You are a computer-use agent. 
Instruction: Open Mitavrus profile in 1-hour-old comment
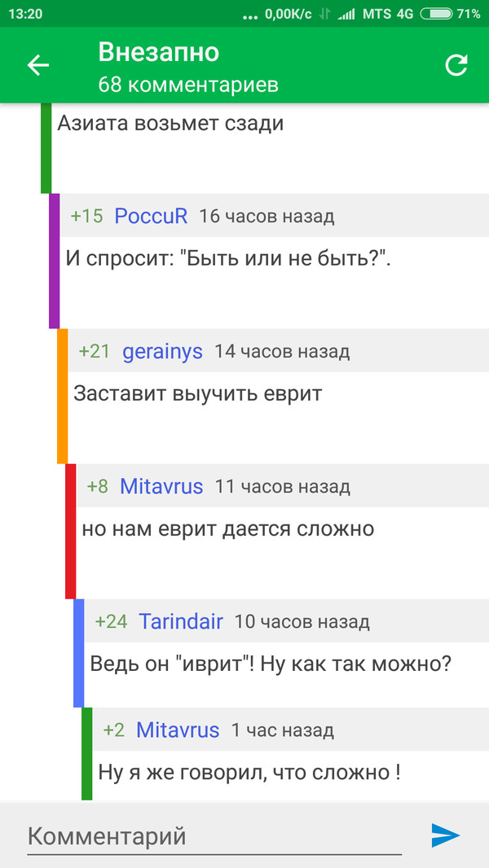point(178,730)
